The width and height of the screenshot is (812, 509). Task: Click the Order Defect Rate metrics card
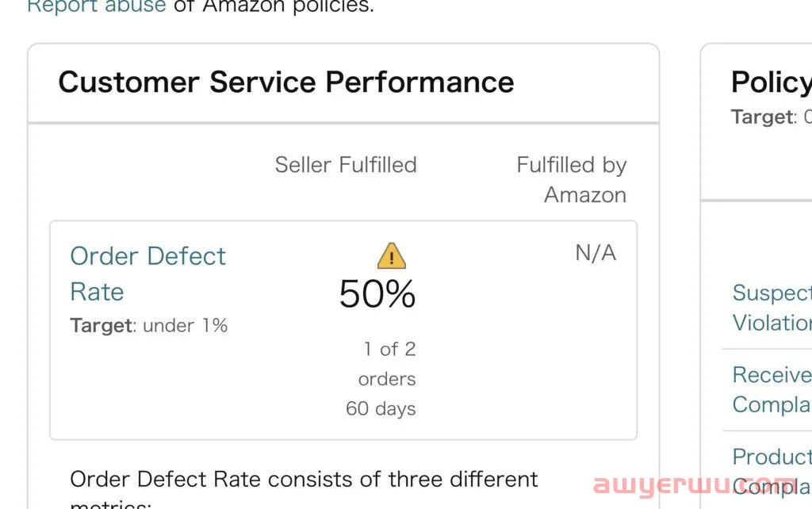click(x=343, y=331)
